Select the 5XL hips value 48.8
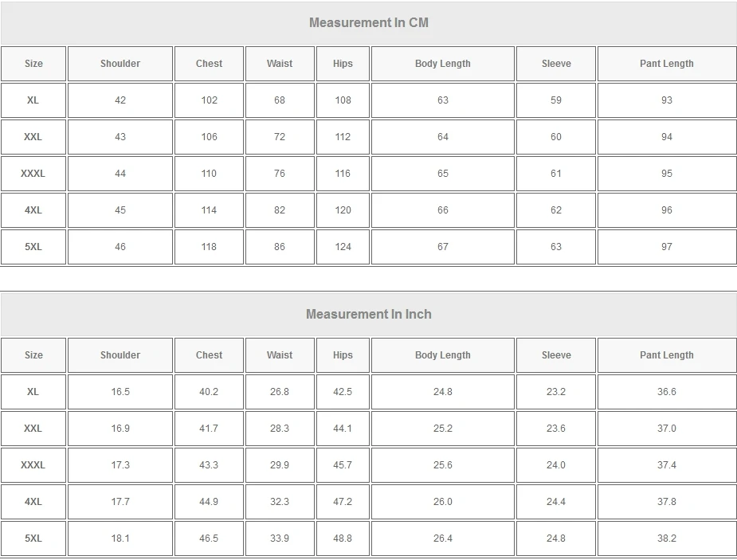 (x=343, y=538)
